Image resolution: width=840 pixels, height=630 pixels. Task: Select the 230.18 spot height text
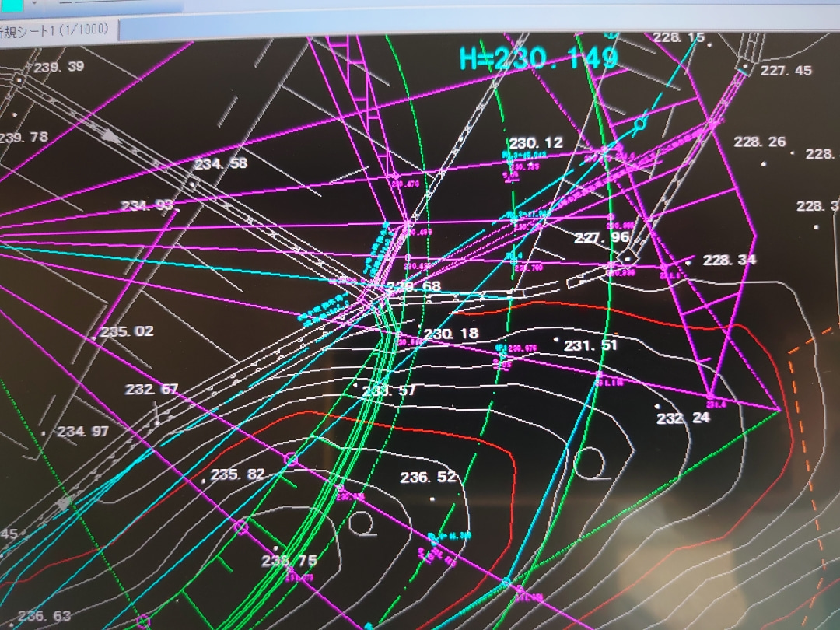[451, 334]
